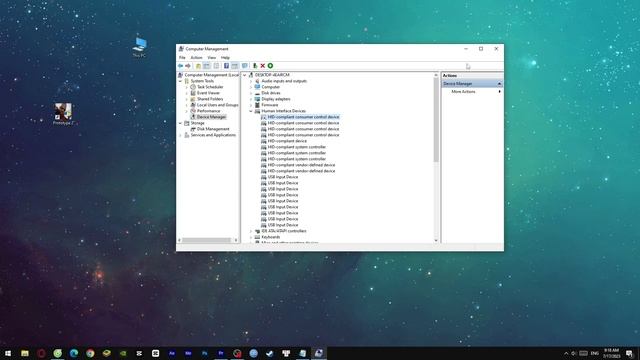Screen dimensions: 640x360
Task: Open the Help menu
Action: (225, 58)
